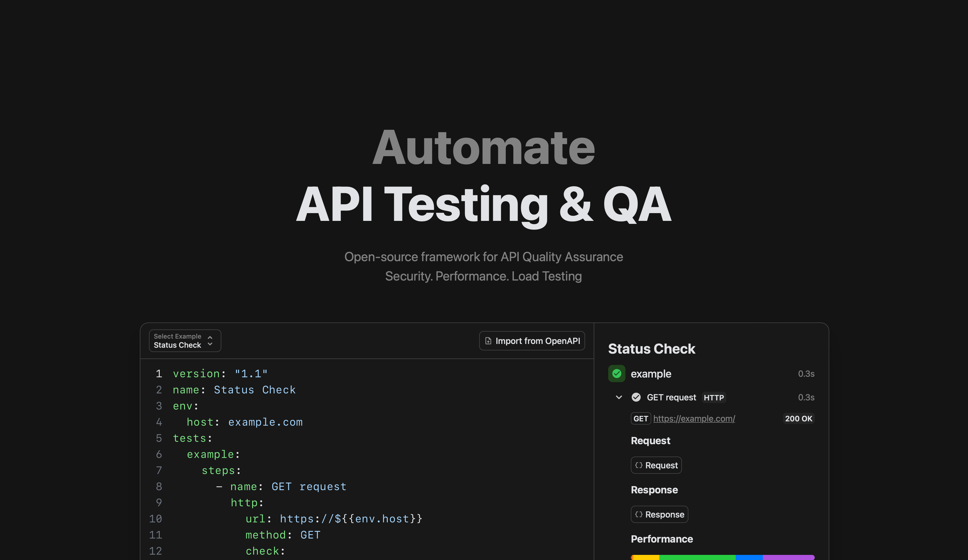Click the 200 OK status badge
The width and height of the screenshot is (968, 560).
click(799, 419)
